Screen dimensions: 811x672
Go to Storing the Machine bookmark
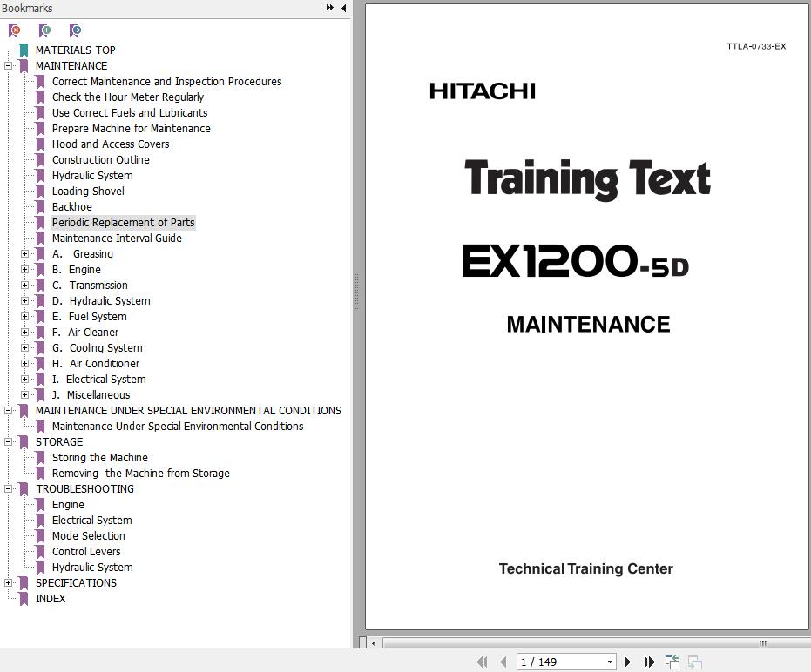100,458
